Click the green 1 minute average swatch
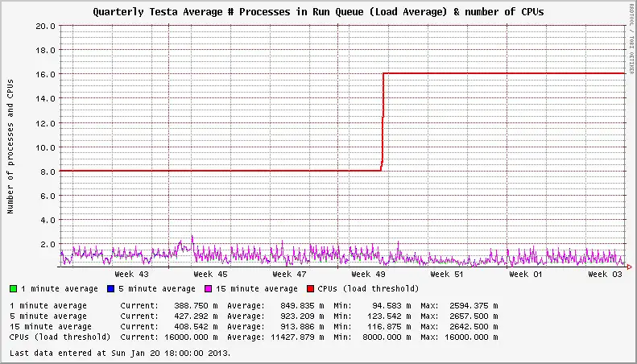The image size is (637, 364). point(14,289)
